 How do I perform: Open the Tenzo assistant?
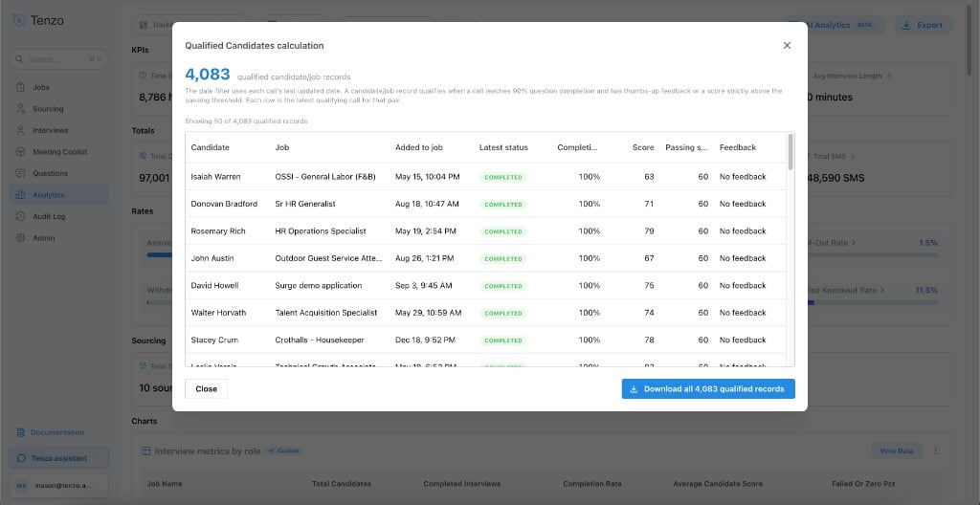[58, 458]
